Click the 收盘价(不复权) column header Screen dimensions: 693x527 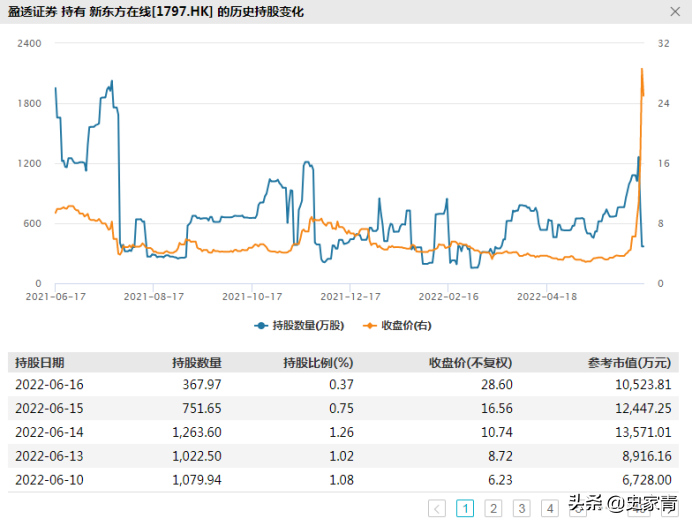[470, 363]
